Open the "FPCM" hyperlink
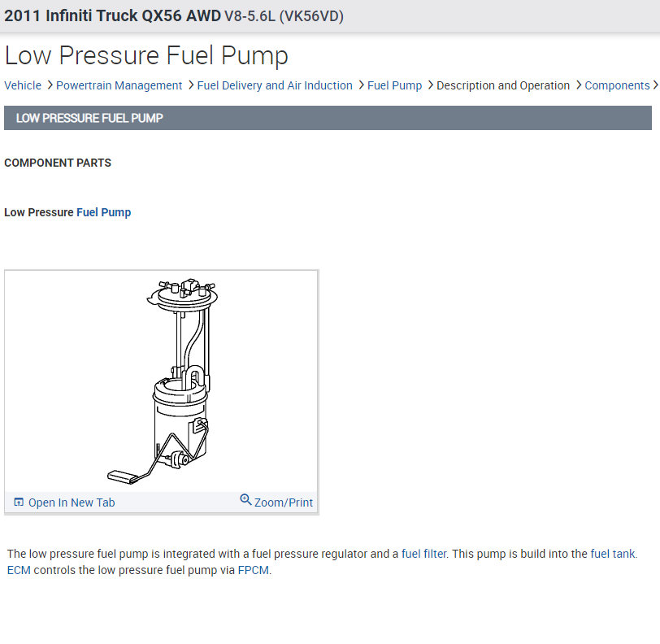660x644 pixels. 254,570
